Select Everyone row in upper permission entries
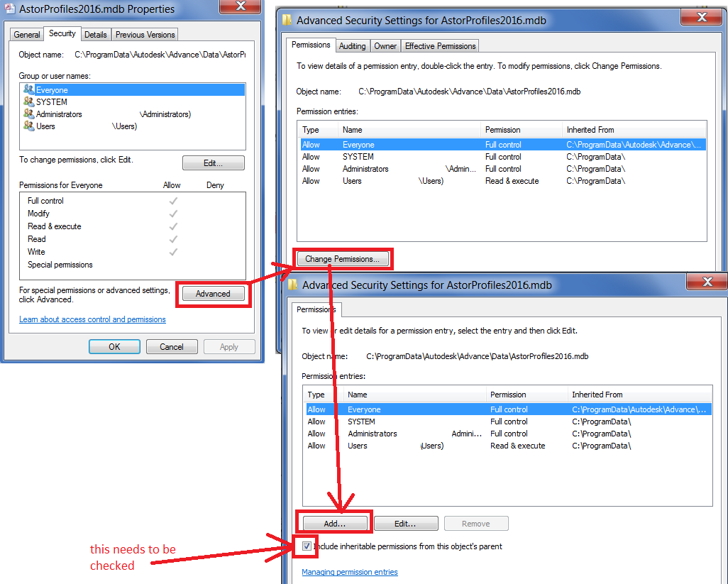 tap(503, 144)
